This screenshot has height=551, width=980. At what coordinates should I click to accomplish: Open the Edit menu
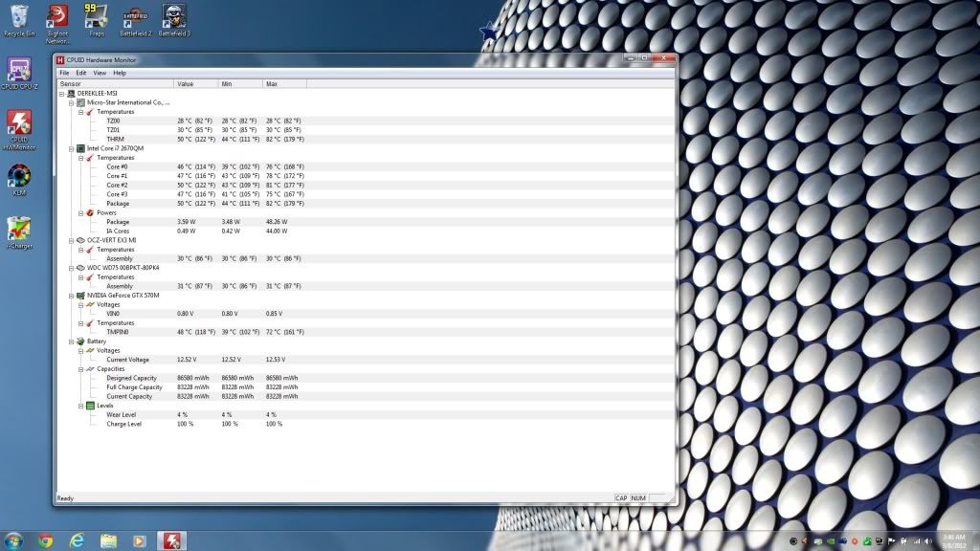coord(81,73)
